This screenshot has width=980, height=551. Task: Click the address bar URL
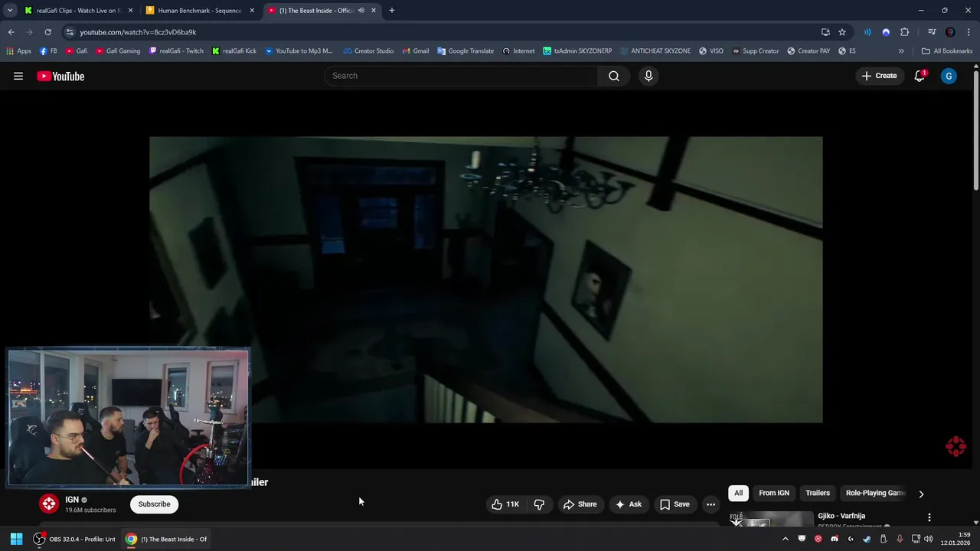tap(138, 32)
